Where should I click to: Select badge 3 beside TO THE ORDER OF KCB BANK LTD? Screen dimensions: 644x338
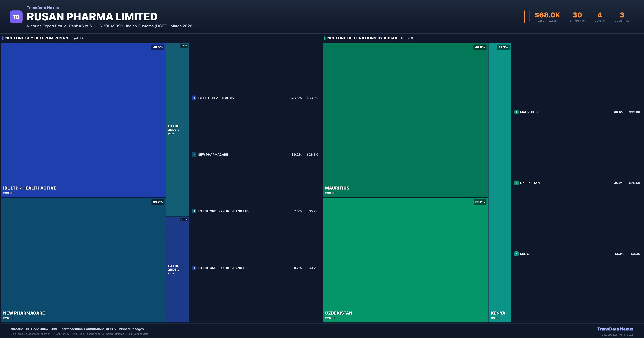(194, 211)
